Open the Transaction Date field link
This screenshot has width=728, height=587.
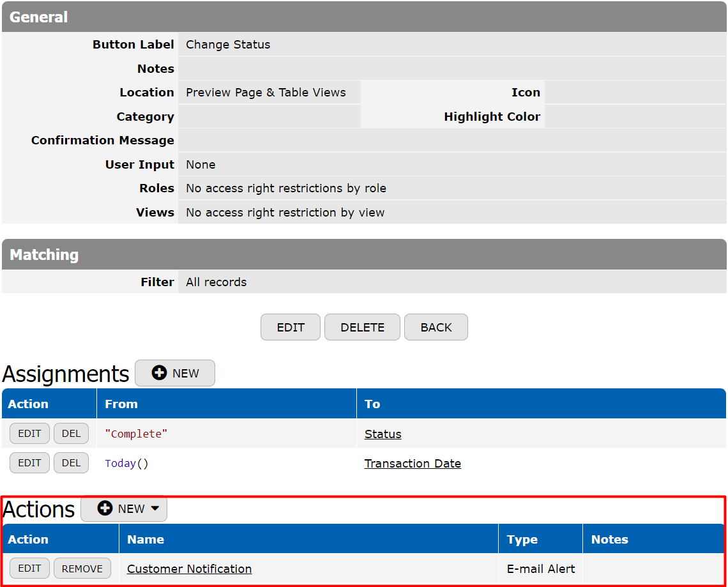(413, 464)
